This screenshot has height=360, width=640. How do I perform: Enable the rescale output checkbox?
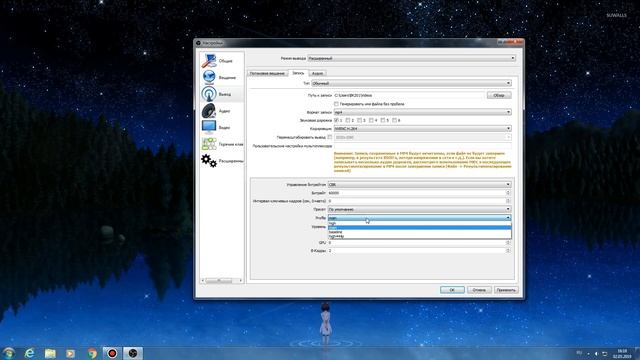pos(330,137)
